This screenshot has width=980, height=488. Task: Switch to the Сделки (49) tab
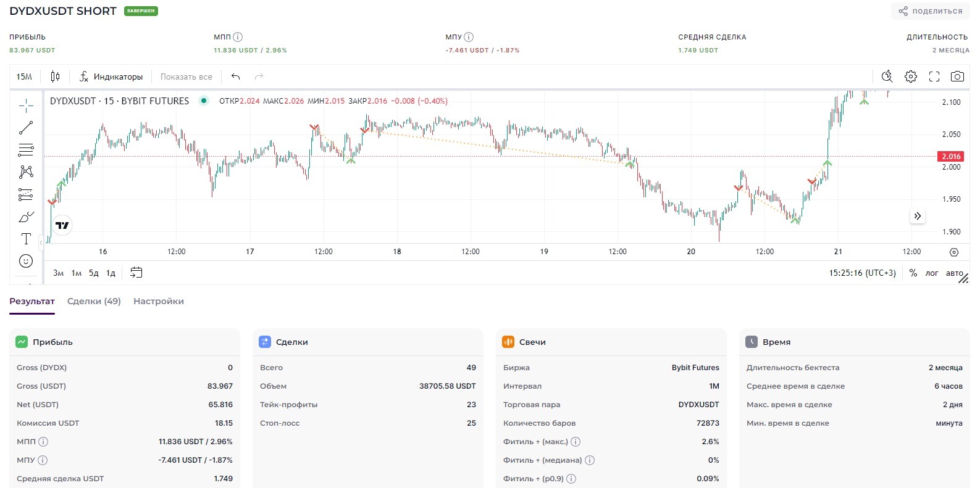pos(94,301)
